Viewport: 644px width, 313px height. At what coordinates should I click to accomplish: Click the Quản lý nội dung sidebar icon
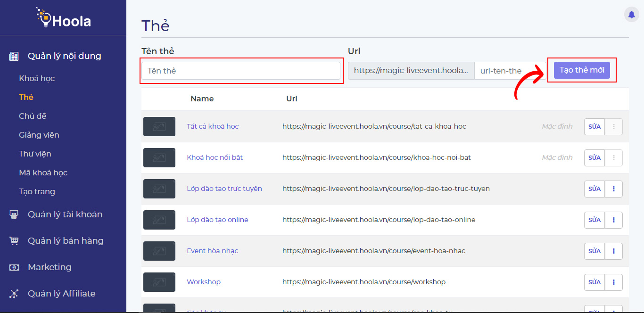tap(14, 57)
